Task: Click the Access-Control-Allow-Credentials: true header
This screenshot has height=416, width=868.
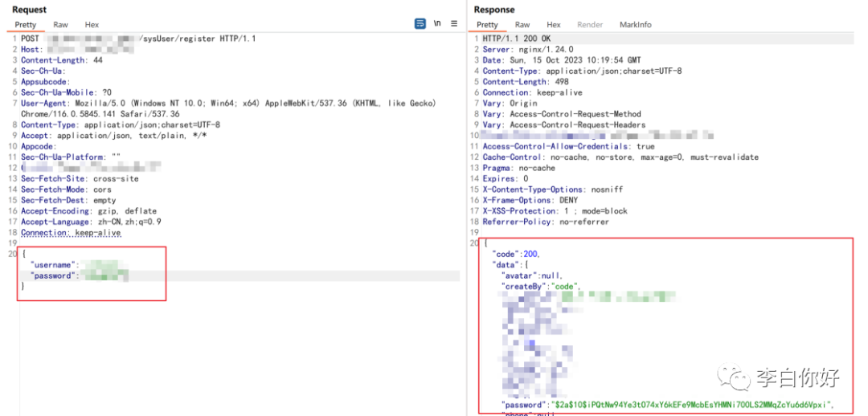Action: (x=568, y=147)
